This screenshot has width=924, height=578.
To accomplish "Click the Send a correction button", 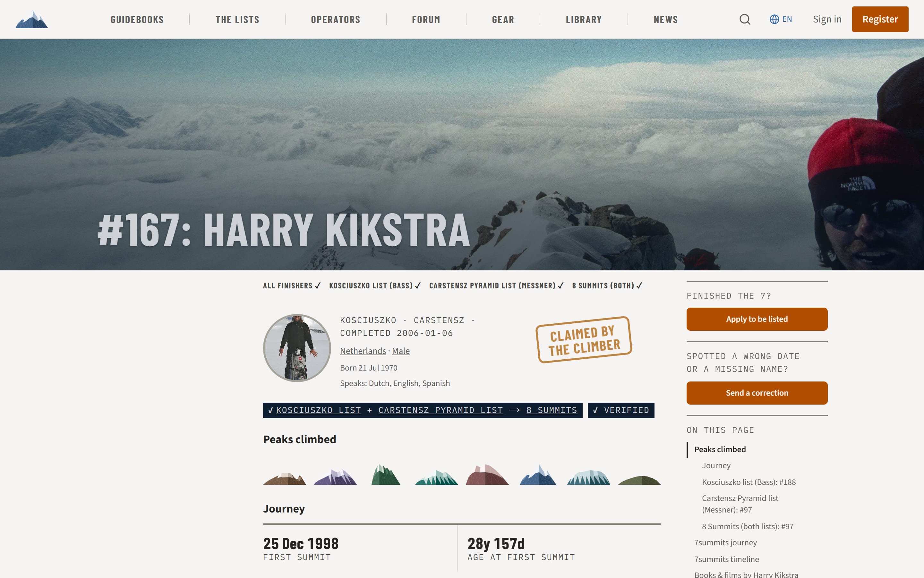I will coord(757,393).
